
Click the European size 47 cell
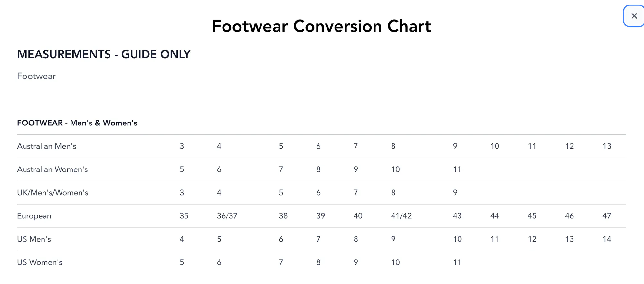click(x=607, y=216)
